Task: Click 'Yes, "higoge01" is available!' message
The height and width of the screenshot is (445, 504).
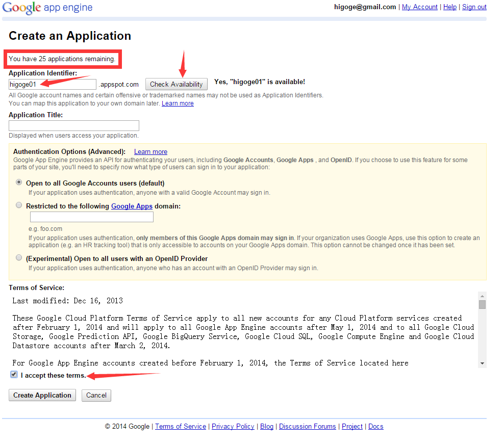Action: (260, 82)
